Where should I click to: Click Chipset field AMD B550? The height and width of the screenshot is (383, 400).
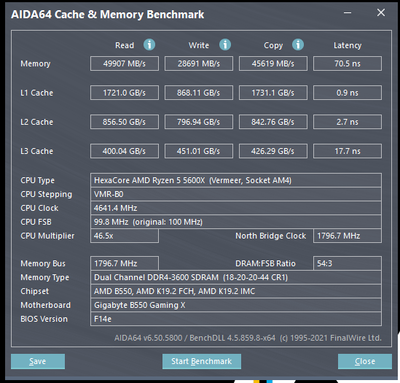coord(236,291)
